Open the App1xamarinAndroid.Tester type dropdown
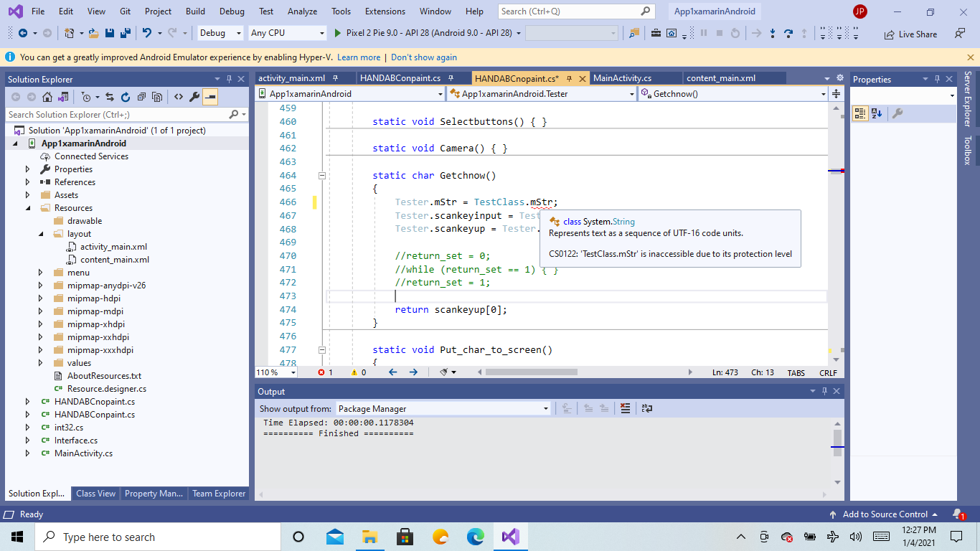The width and height of the screenshot is (980, 551). click(x=541, y=94)
